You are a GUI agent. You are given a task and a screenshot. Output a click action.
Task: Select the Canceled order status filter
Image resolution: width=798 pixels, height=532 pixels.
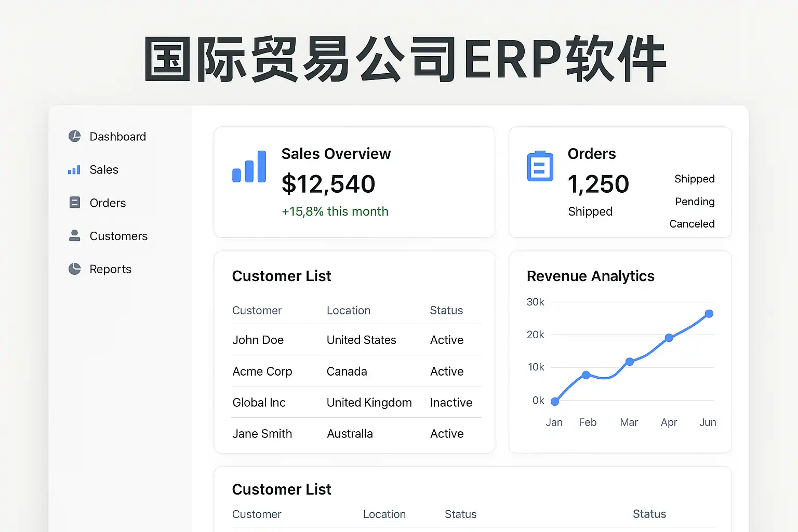[691, 224]
